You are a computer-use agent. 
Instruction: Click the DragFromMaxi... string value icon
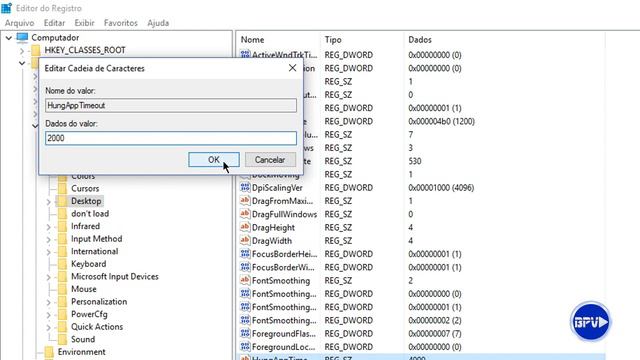(x=245, y=201)
